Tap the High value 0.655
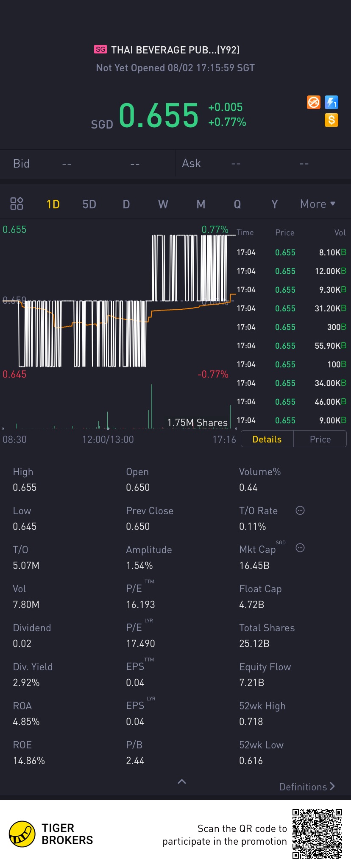Screen dimensions: 351x868 click(25, 487)
